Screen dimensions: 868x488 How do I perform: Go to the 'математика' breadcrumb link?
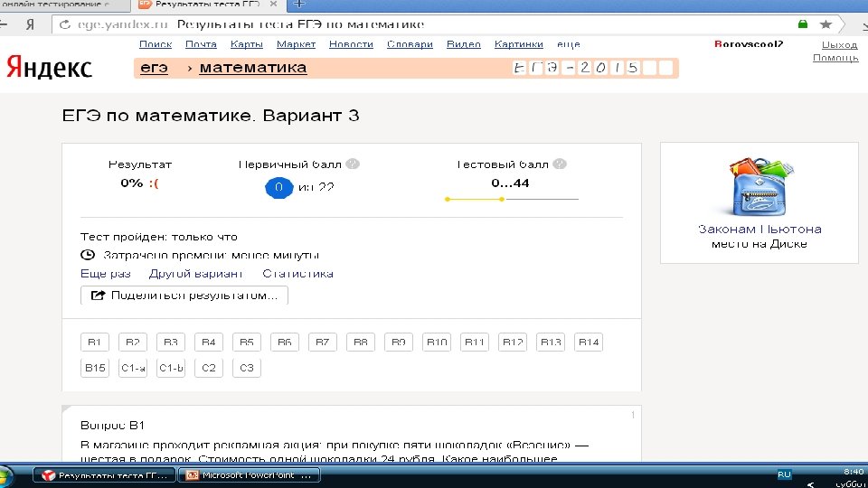[253, 68]
